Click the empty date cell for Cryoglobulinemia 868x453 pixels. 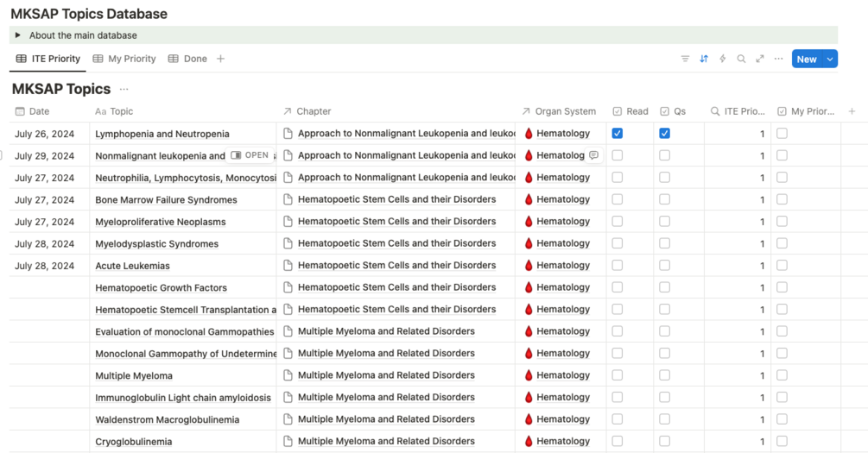[49, 442]
